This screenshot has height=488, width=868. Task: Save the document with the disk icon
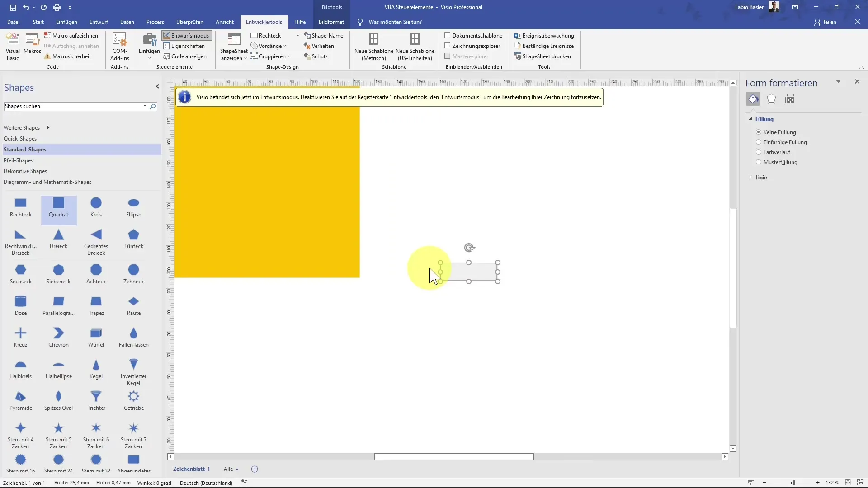13,7
